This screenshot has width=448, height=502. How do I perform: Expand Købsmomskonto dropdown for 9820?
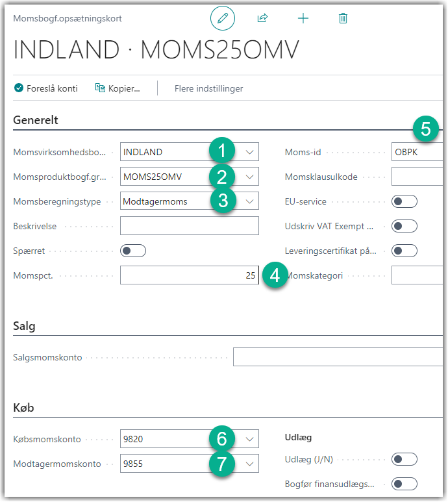click(249, 439)
